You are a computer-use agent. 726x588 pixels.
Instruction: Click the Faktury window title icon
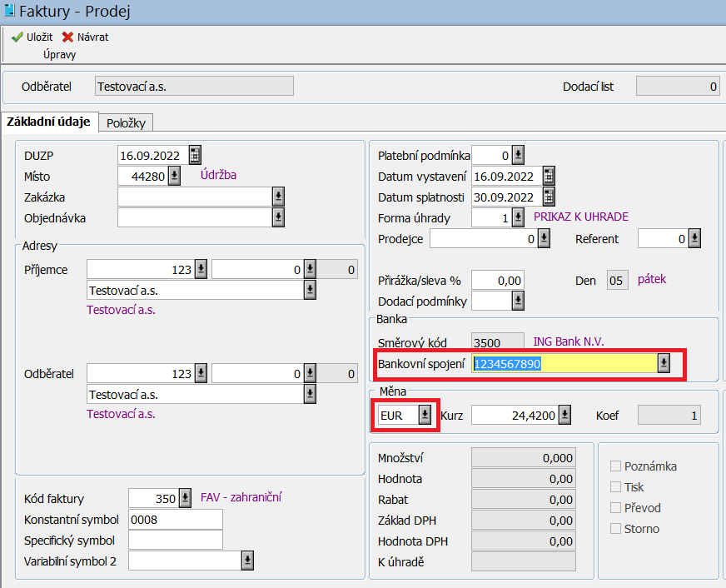tap(9, 12)
